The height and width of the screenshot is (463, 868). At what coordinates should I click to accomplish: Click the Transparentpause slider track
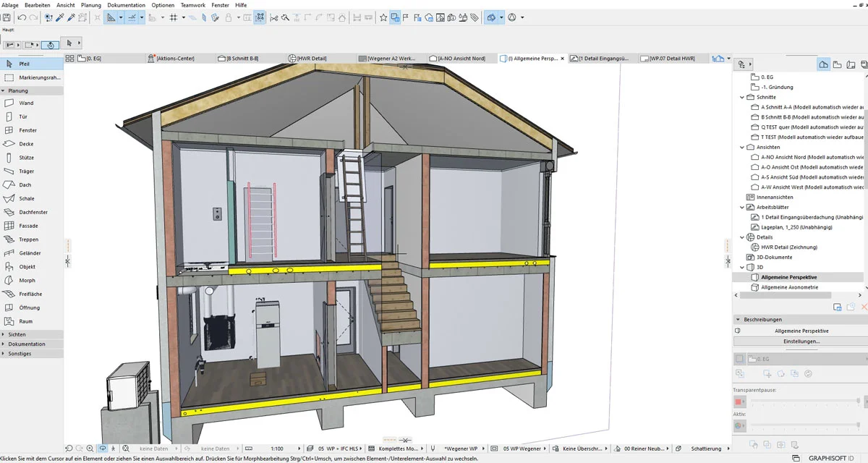tap(803, 402)
